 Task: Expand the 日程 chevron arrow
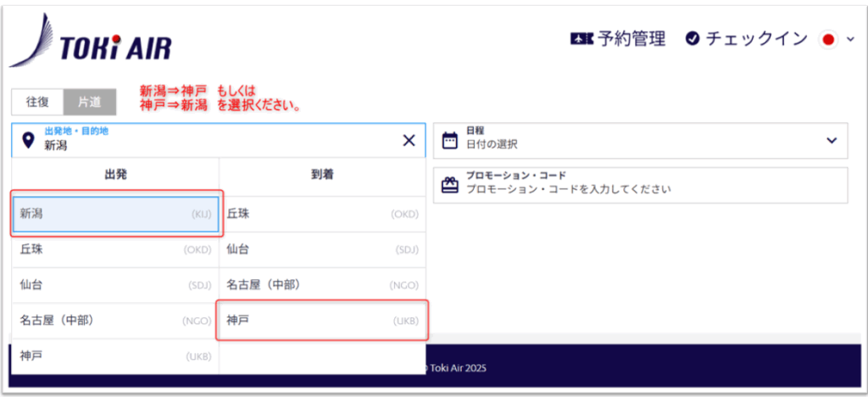(832, 141)
